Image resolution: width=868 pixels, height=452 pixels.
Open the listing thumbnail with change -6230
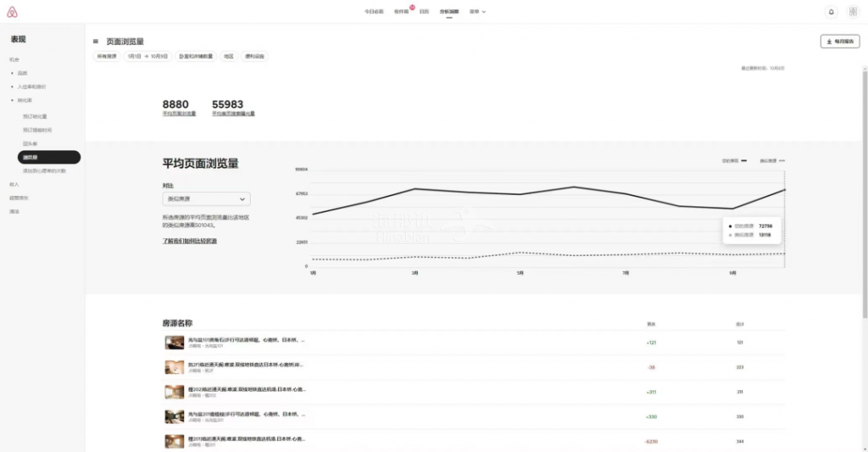point(175,442)
